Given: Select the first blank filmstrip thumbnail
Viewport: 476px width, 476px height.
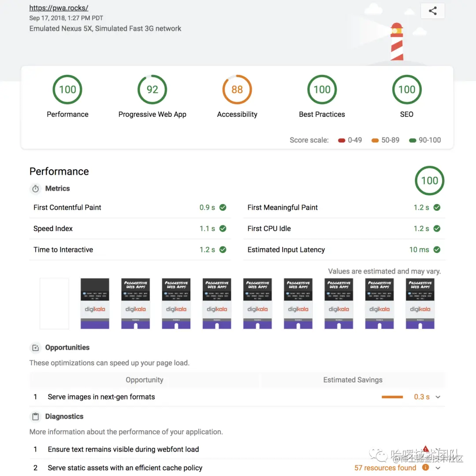Looking at the screenshot, I should click(54, 304).
